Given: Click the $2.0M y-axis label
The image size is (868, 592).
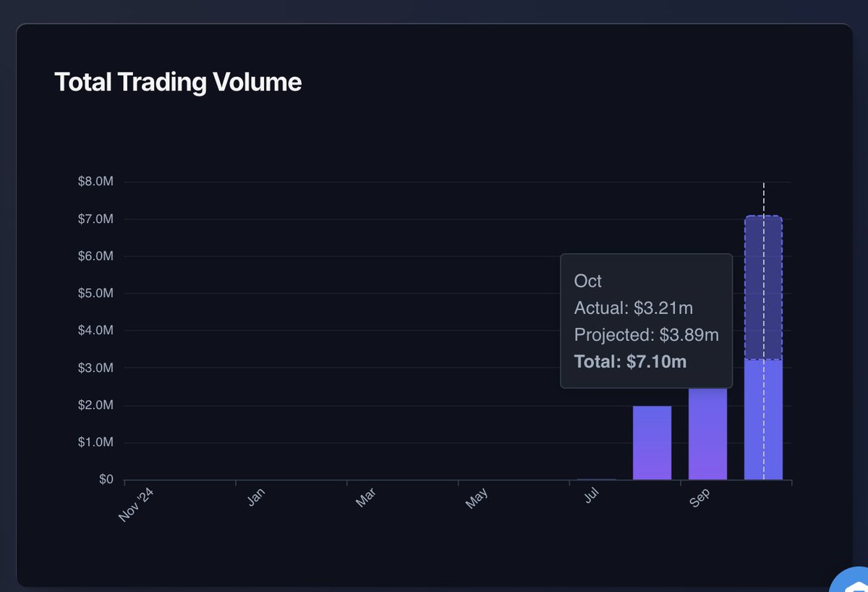Looking at the screenshot, I should click(x=95, y=405).
